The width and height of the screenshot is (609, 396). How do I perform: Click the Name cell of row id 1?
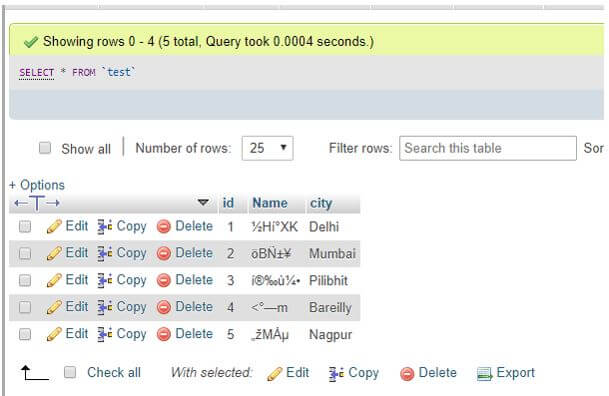pyautogui.click(x=275, y=227)
